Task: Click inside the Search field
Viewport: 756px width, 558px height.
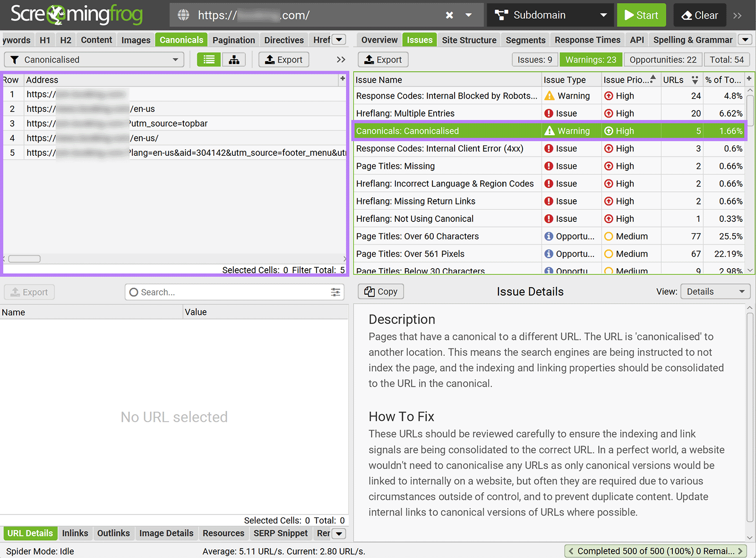Action: [213, 292]
